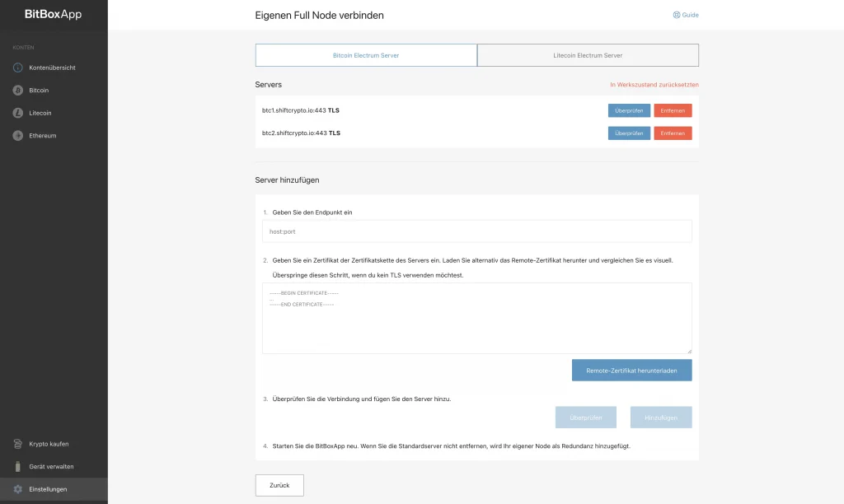Click the Kontenübersicht info icon
Viewport: 844px width, 504px height.
tap(17, 68)
